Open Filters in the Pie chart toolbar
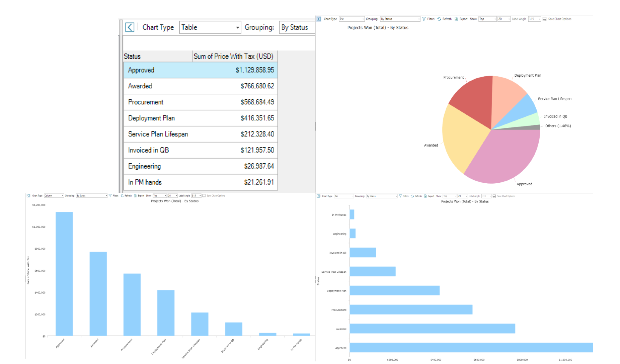Screen dimensions: 620x364 tap(429, 19)
